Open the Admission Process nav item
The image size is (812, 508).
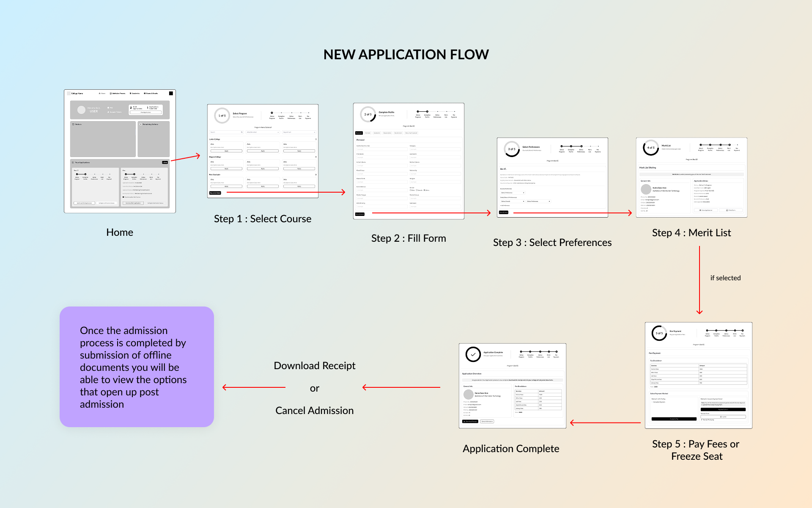click(x=118, y=93)
